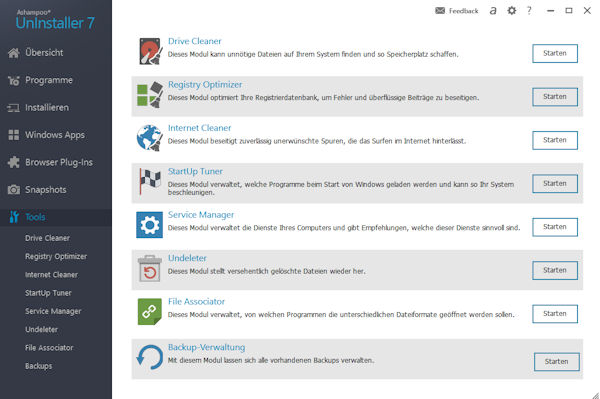600x399 pixels.
Task: Click the wrench icon beside Tools
Action: (x=14, y=217)
